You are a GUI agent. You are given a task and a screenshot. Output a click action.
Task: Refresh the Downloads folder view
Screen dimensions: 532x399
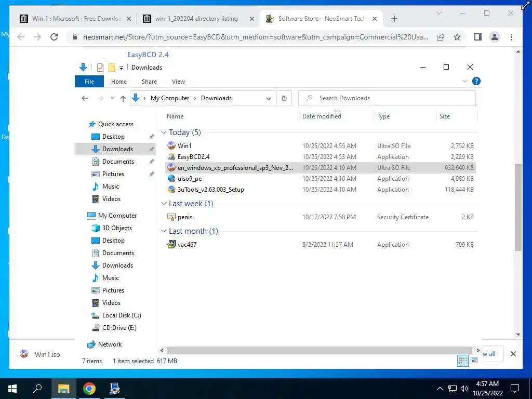[x=284, y=98]
